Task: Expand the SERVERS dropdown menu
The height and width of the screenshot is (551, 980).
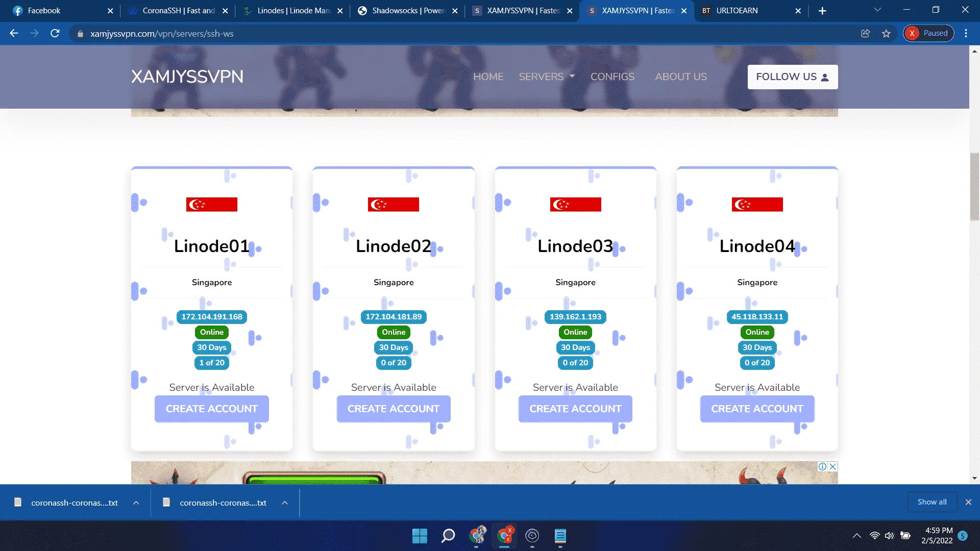Action: (x=547, y=77)
